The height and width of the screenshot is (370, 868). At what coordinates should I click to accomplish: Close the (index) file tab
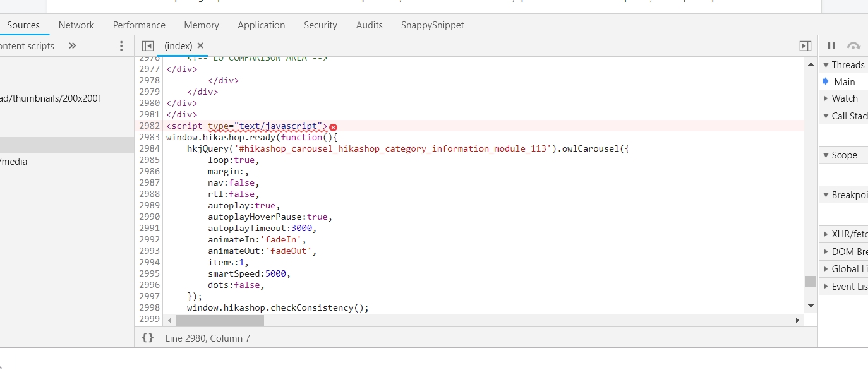[x=200, y=45]
